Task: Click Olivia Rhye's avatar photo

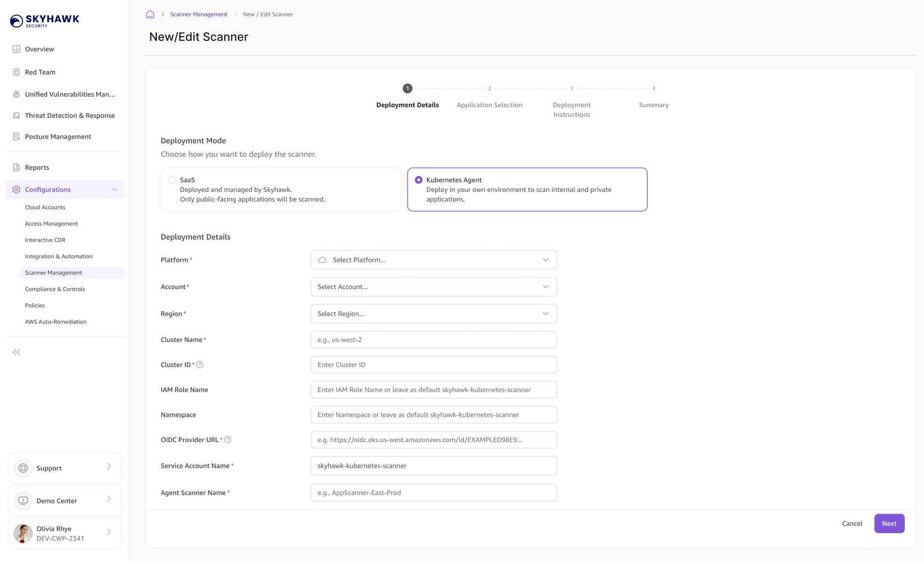Action: [23, 534]
